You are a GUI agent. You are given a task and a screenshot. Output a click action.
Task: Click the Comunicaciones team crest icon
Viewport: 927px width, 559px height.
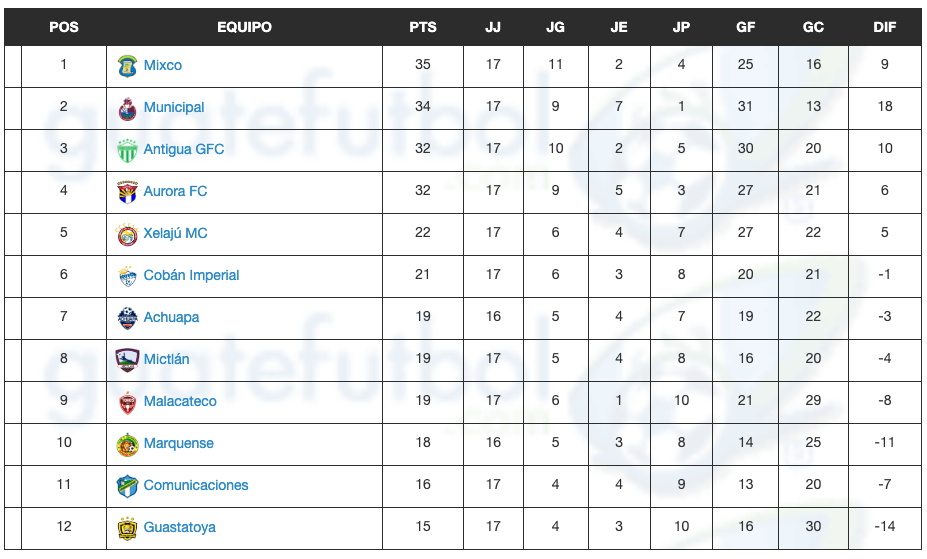coord(127,486)
